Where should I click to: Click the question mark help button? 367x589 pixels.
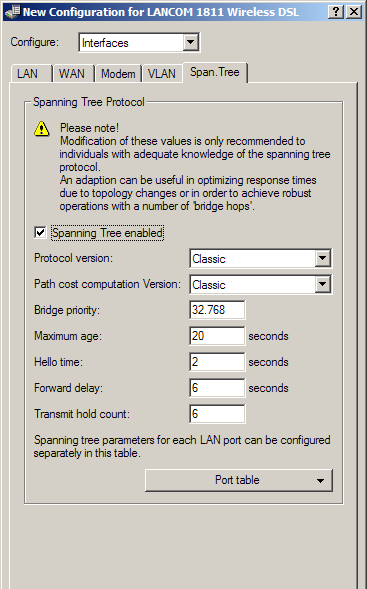[336, 12]
